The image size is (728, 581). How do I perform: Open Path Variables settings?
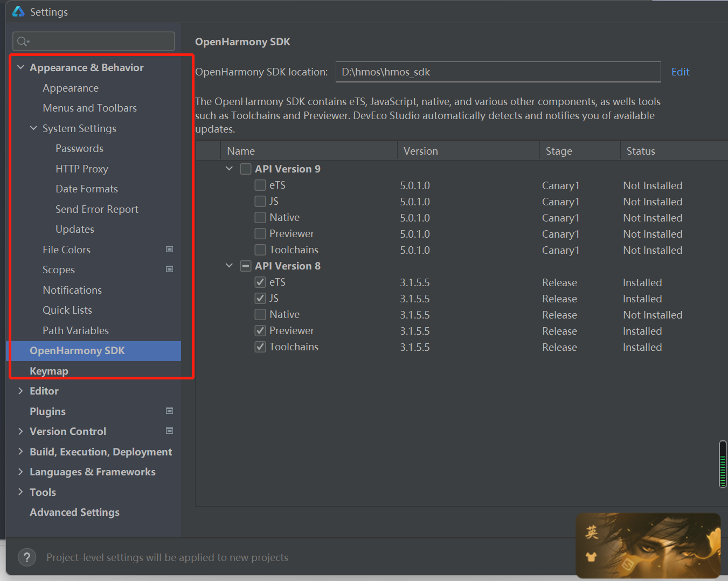[75, 330]
